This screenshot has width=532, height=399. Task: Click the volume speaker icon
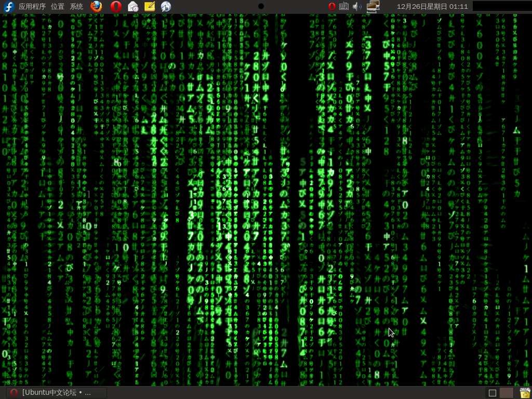click(x=357, y=6)
